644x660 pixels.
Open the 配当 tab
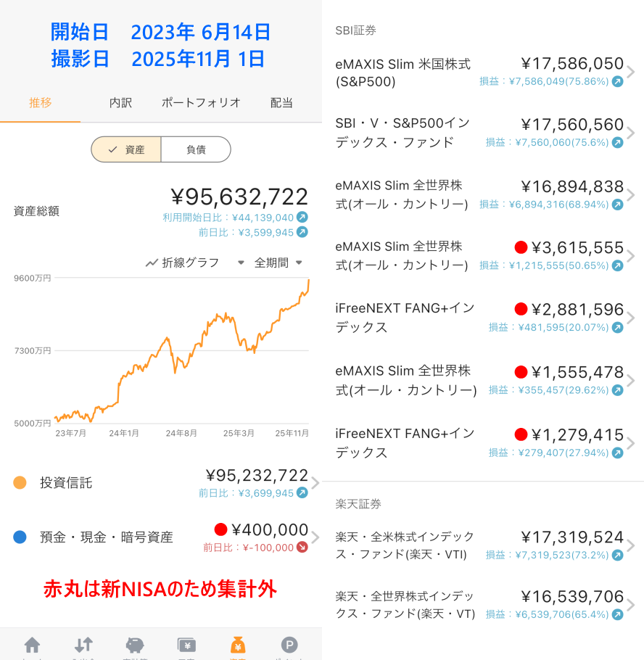click(x=281, y=103)
